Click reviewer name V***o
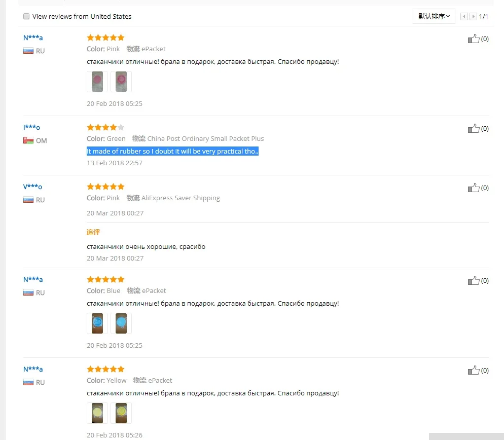The image size is (504, 440). (32, 187)
